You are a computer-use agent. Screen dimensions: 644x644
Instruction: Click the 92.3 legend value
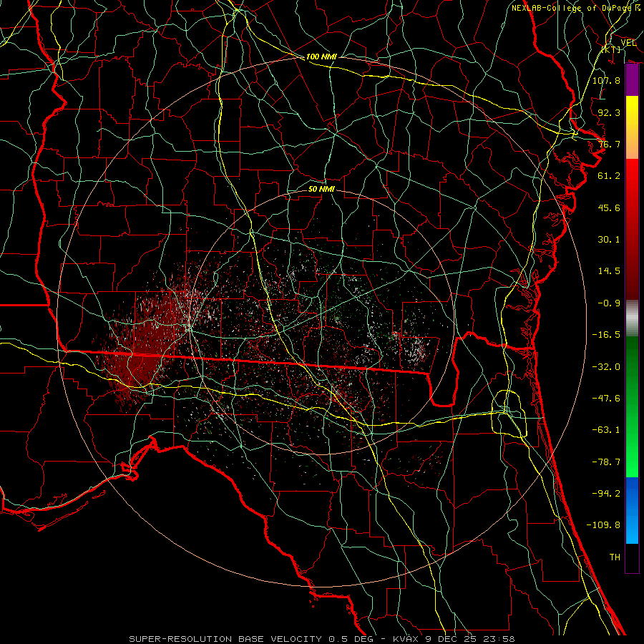coord(609,112)
